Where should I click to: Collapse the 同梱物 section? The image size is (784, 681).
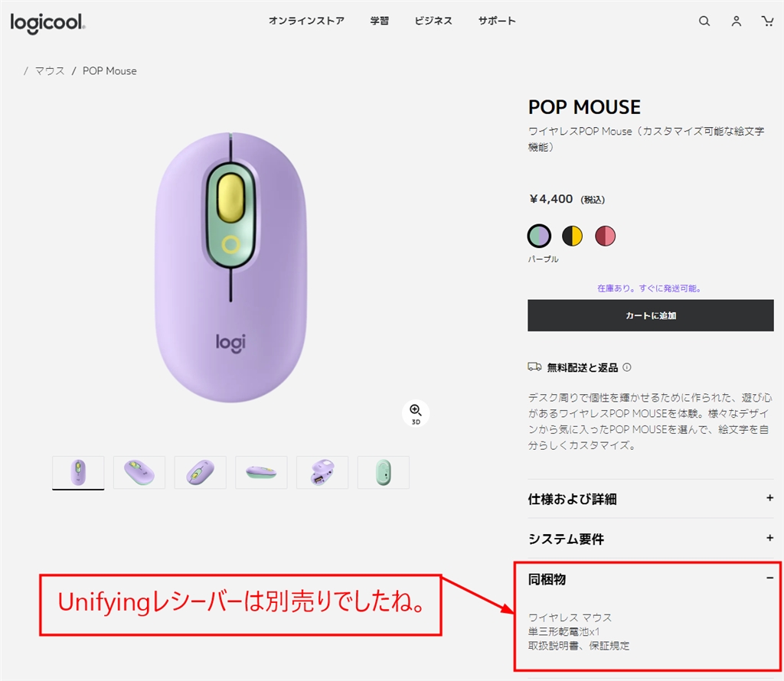(x=651, y=578)
